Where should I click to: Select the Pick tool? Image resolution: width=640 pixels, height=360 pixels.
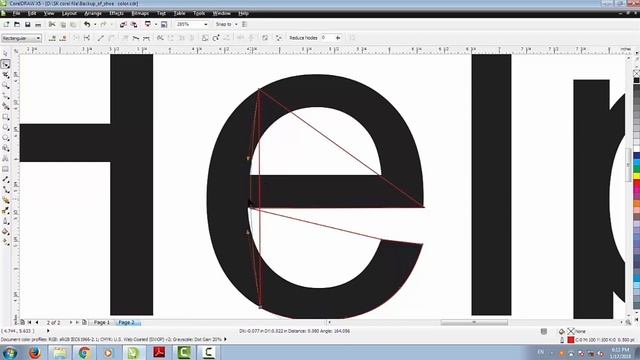[x=5, y=54]
